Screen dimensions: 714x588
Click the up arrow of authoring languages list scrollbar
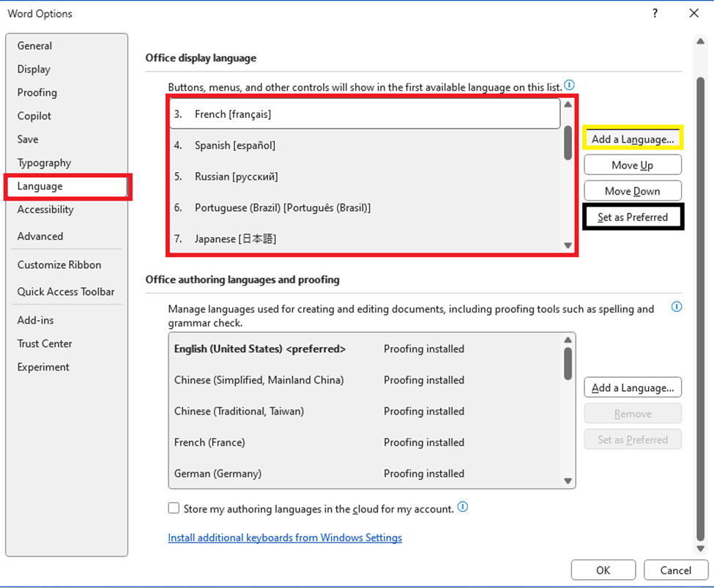pyautogui.click(x=568, y=340)
